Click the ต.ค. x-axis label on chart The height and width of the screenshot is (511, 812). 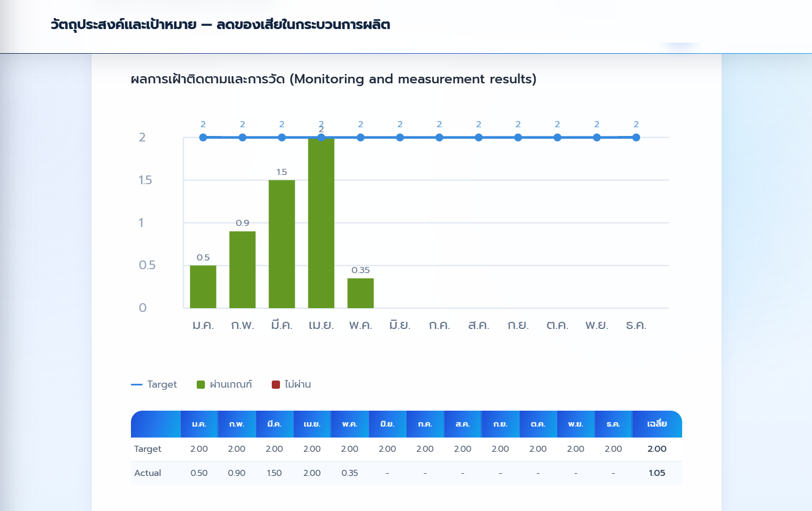click(557, 325)
